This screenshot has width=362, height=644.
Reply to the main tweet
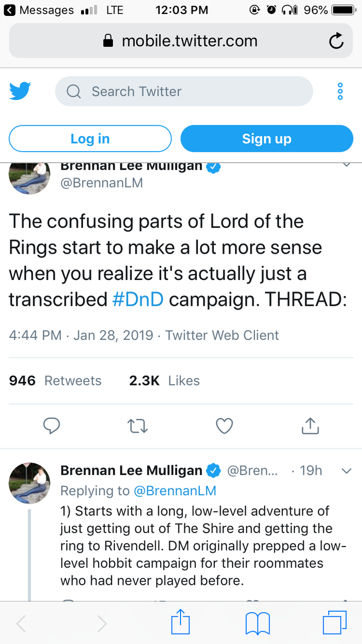coord(51,426)
